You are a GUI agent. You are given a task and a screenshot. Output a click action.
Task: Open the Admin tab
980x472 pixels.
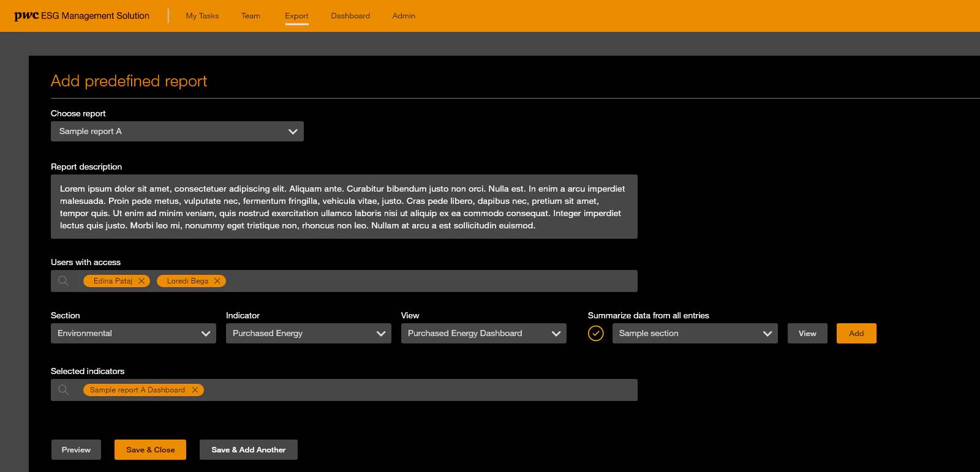(x=404, y=16)
